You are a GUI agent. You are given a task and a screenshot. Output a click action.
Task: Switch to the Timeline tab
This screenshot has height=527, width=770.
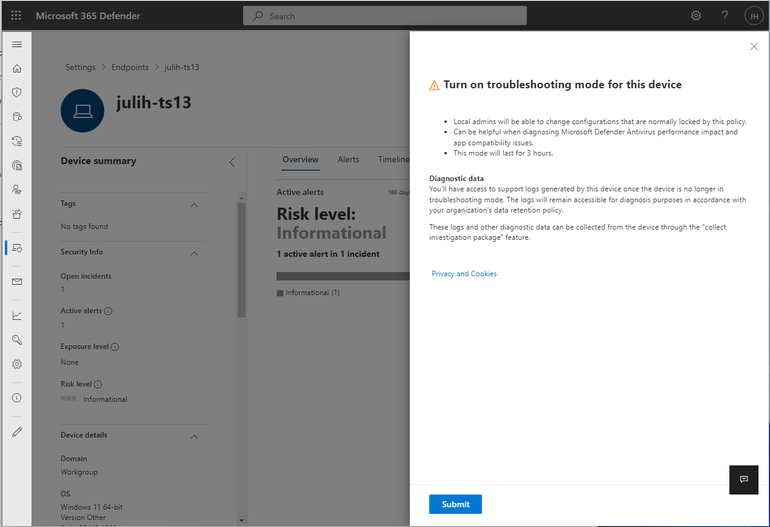[x=393, y=160]
